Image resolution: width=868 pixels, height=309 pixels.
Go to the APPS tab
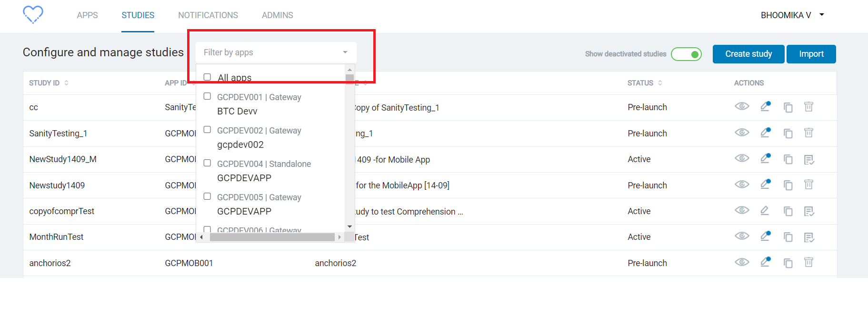coord(87,15)
